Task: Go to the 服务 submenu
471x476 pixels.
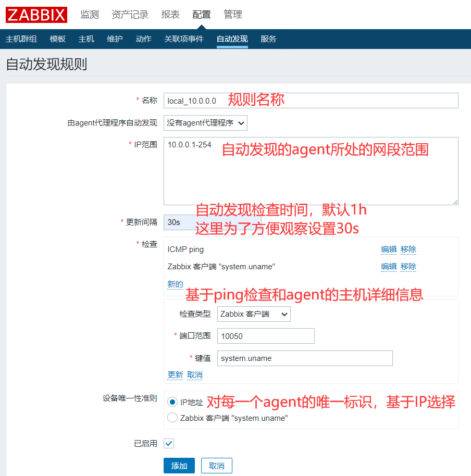Action: [x=268, y=39]
